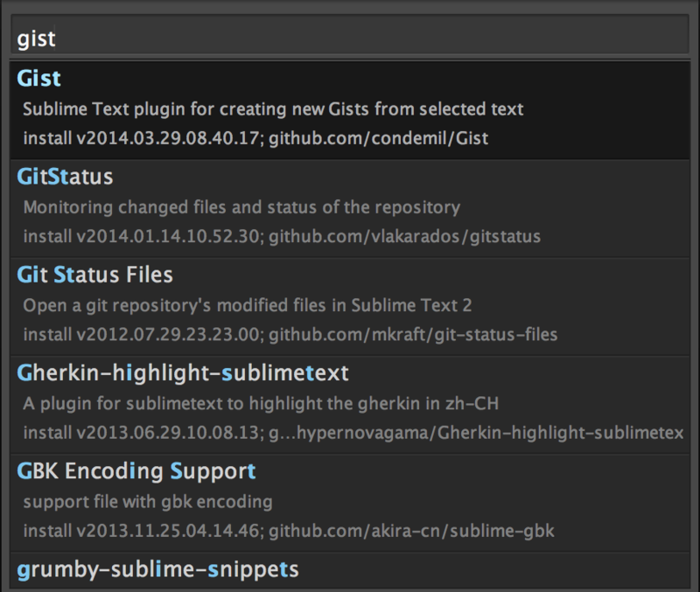The image size is (700, 592).
Task: Select the GitStatus package title
Action: 65,177
